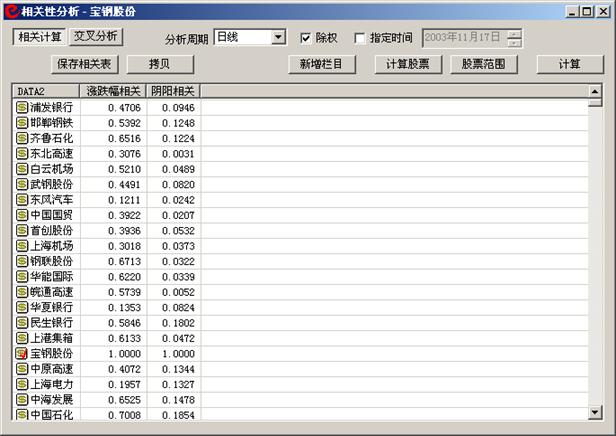This screenshot has width=616, height=436.
Task: Select the 齐鲁石化 row name
Action: pos(51,138)
